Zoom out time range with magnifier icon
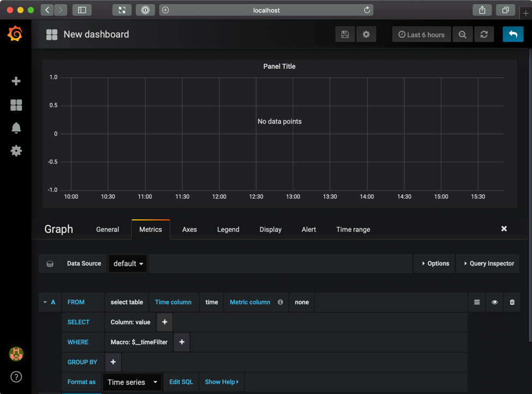The image size is (532, 394). [x=463, y=34]
